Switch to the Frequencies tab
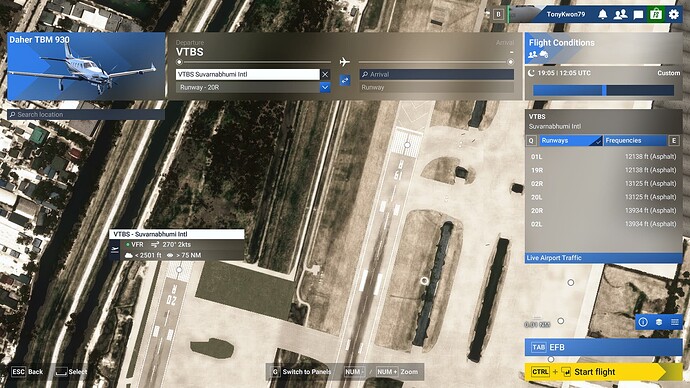The height and width of the screenshot is (388, 690). tap(635, 140)
